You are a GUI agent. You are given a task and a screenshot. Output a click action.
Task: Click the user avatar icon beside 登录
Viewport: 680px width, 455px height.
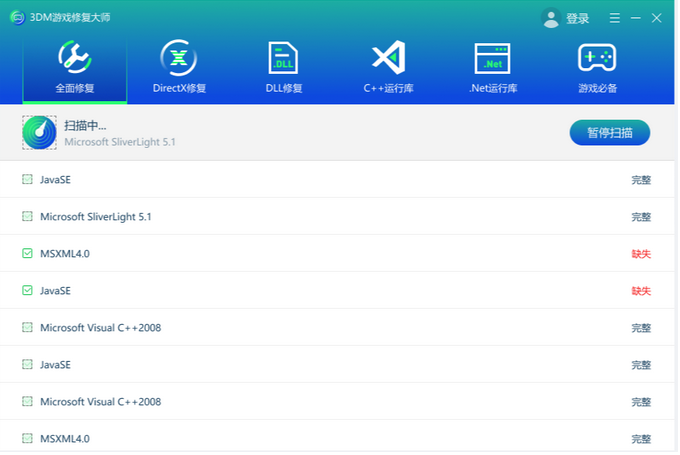[x=550, y=18]
